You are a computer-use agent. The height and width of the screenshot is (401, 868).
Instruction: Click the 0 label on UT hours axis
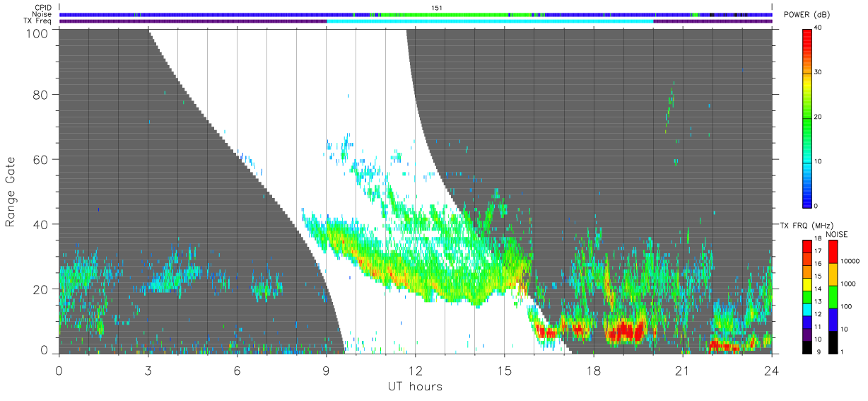[59, 370]
